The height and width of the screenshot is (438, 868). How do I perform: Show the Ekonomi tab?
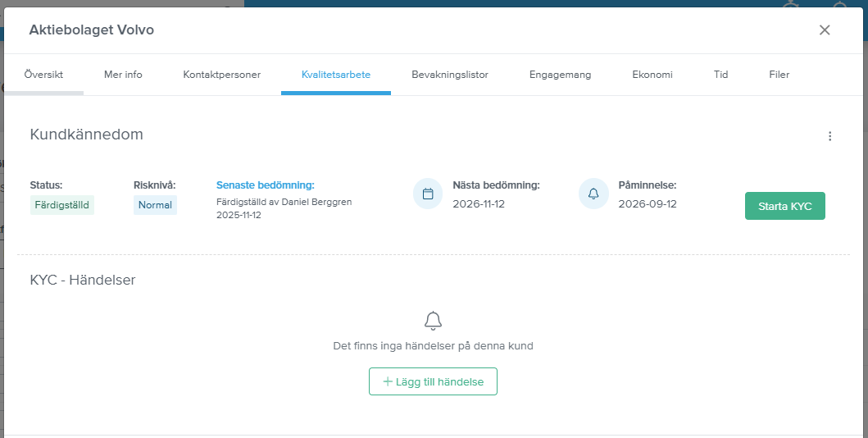(652, 75)
